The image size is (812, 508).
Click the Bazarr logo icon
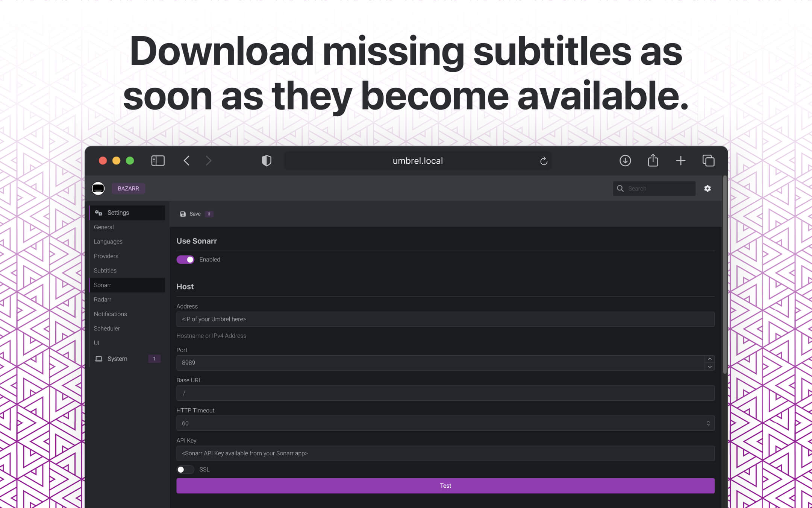click(98, 188)
